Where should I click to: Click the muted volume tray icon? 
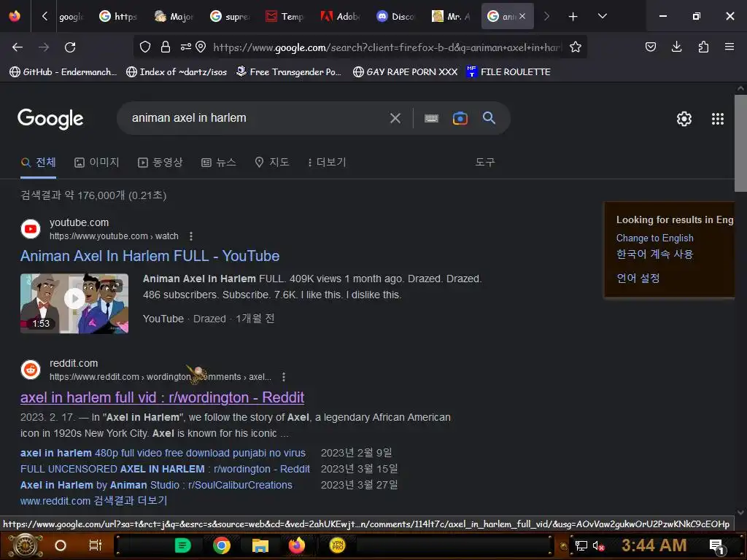(598, 545)
